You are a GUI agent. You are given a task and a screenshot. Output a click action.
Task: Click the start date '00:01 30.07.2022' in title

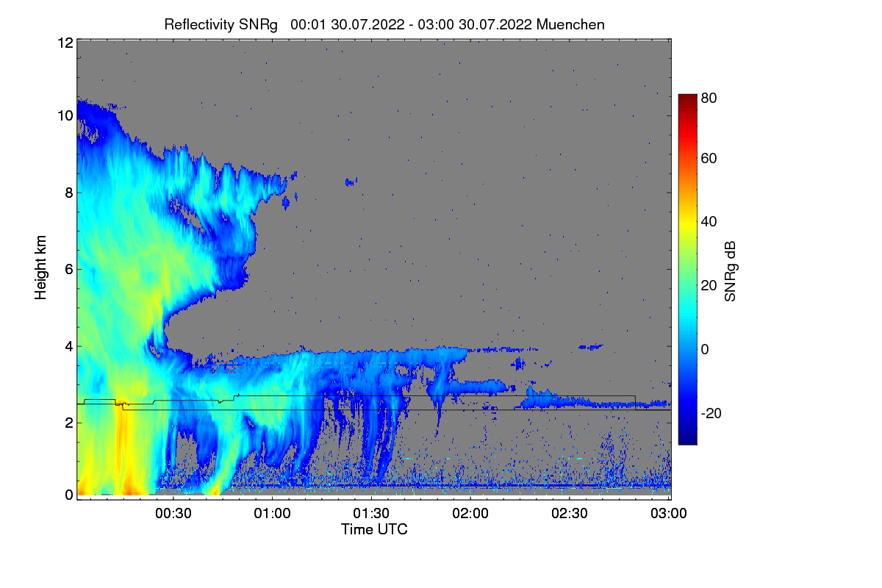click(x=348, y=24)
